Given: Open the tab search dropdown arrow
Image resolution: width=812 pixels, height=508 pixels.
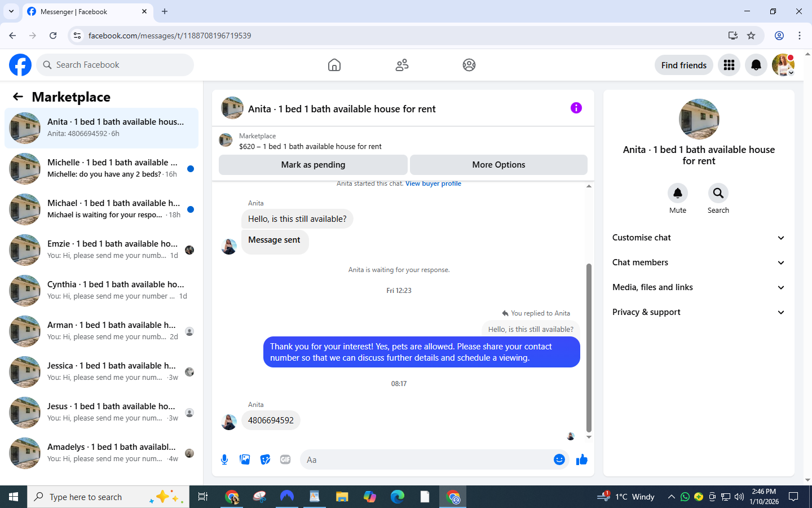Looking at the screenshot, I should 11,11.
